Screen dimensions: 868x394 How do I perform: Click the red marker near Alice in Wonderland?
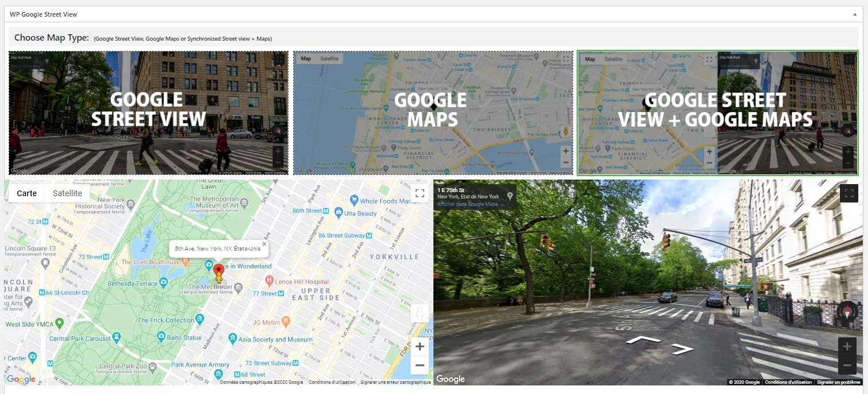(218, 269)
